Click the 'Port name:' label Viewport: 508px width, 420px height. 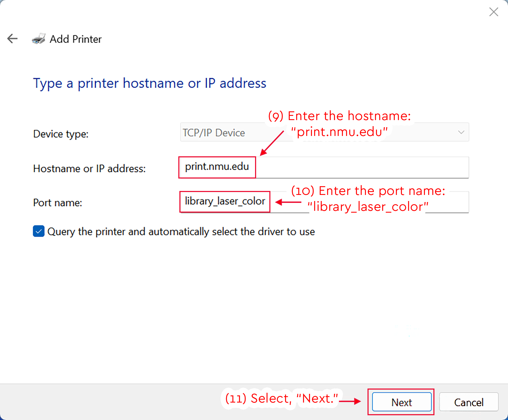pos(58,203)
